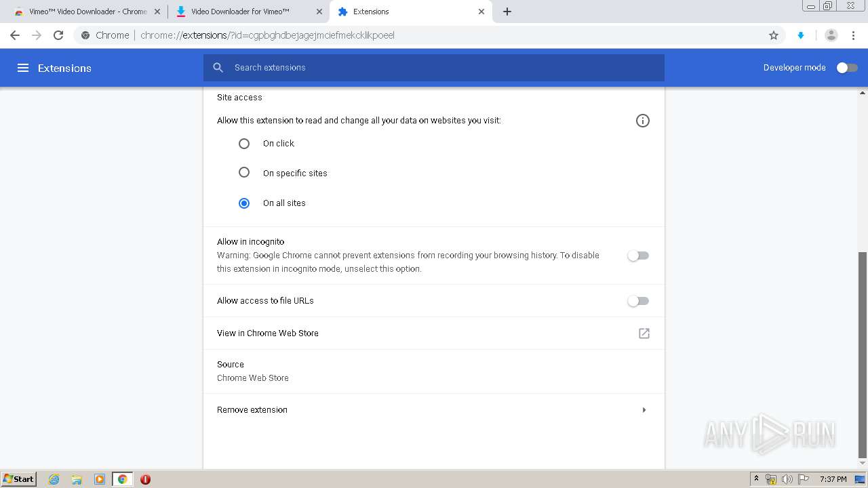Select the Extensions tab
Viewport: 868px width, 488px height.
[x=410, y=12]
